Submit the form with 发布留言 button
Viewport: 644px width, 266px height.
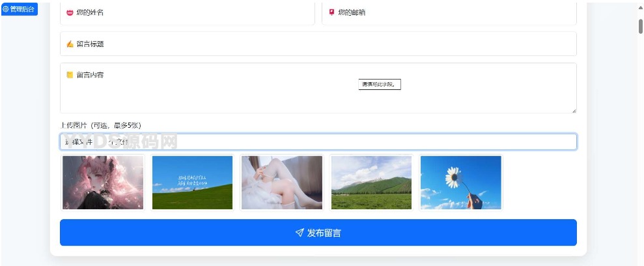click(x=318, y=233)
